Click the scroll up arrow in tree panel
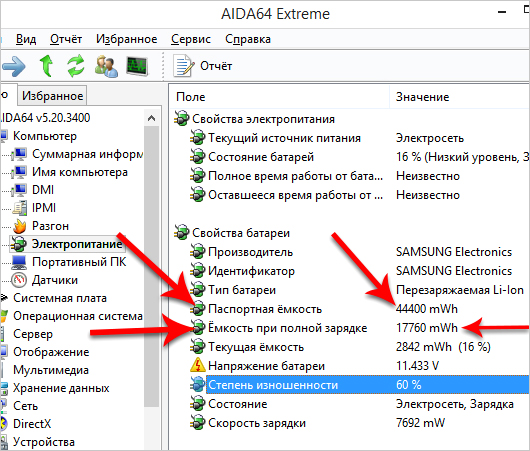This screenshot has width=530, height=451. 151,118
